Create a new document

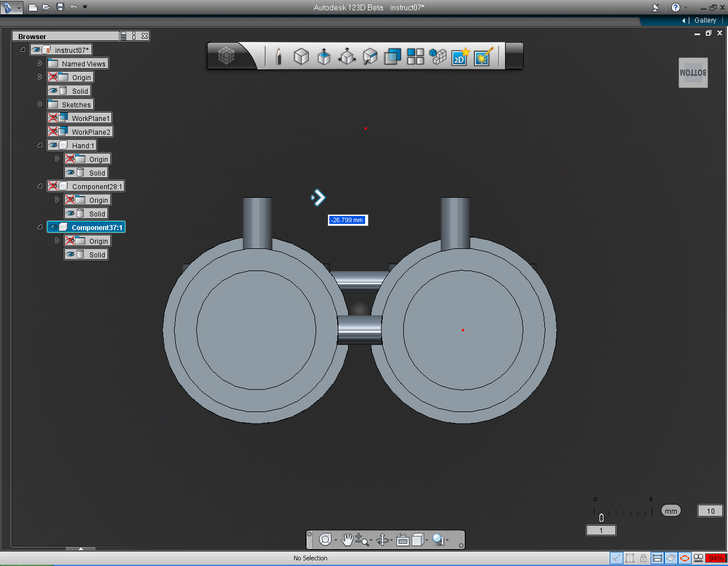pyautogui.click(x=33, y=7)
